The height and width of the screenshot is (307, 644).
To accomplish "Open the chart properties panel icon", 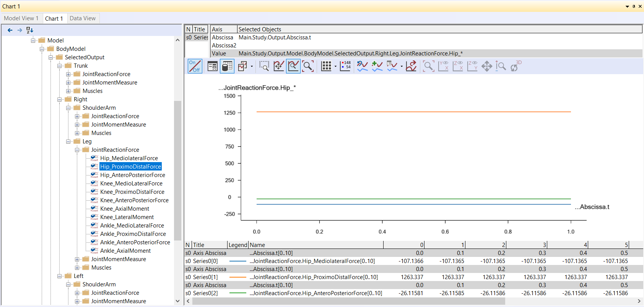I will pyautogui.click(x=212, y=66).
